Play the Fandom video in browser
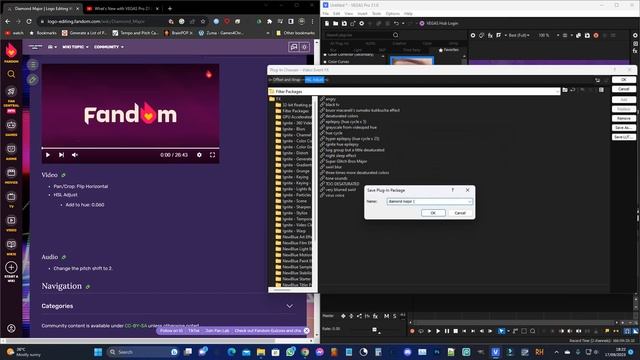This screenshot has height=360, width=640. pos(48,155)
